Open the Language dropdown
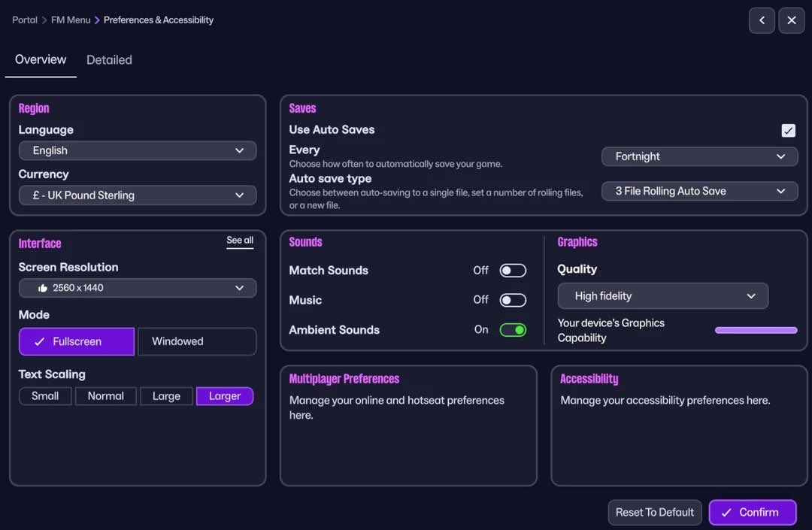 point(138,150)
